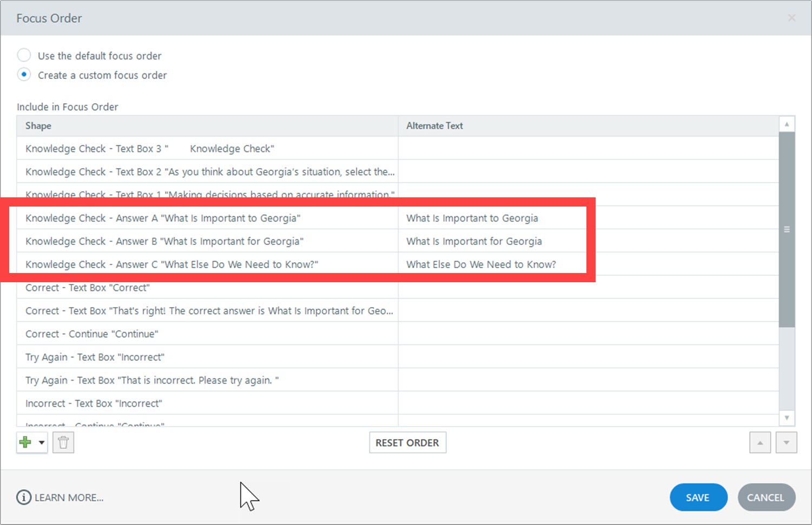This screenshot has height=525, width=812.
Task: Click the move up arrow button
Action: tap(760, 443)
